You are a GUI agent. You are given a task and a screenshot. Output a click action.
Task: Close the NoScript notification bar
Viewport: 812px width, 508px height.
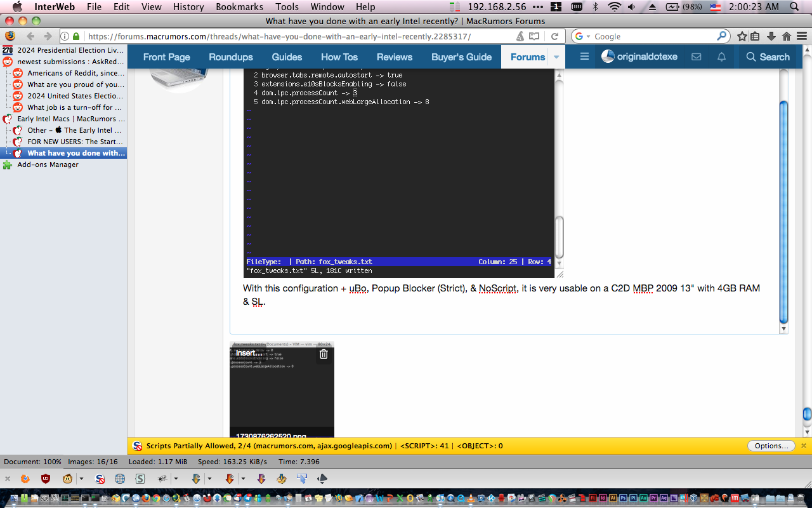[x=803, y=446]
